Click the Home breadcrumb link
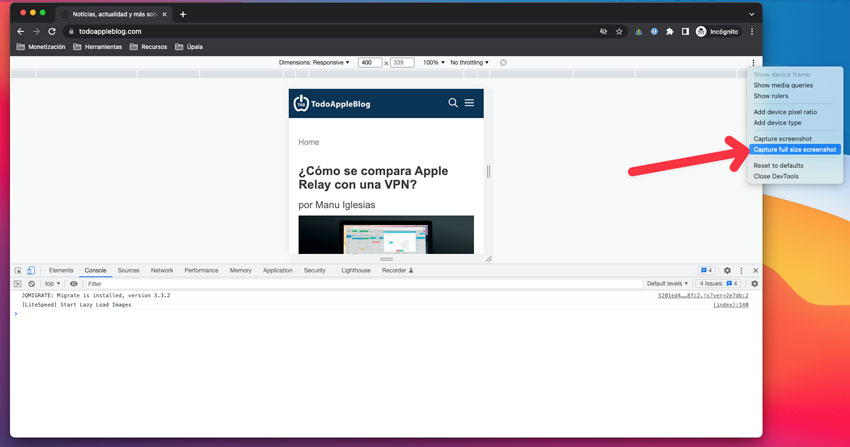The height and width of the screenshot is (447, 850). (x=308, y=142)
